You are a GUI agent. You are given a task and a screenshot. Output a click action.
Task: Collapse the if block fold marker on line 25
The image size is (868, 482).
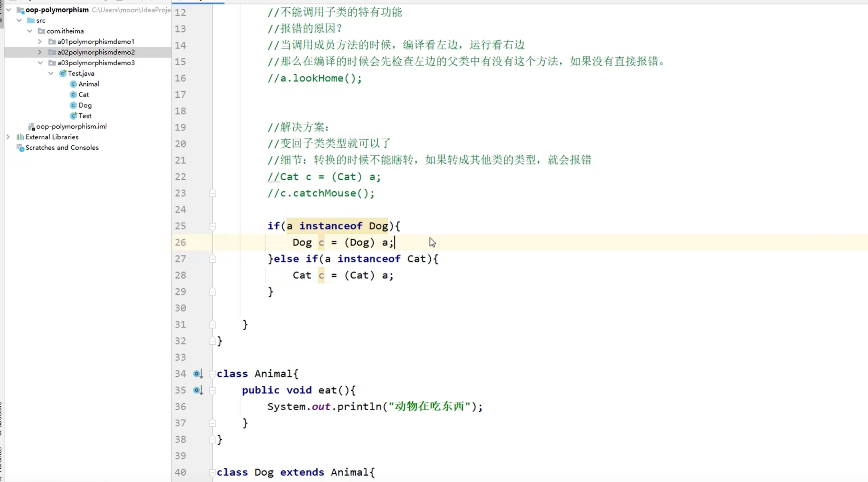tap(213, 227)
